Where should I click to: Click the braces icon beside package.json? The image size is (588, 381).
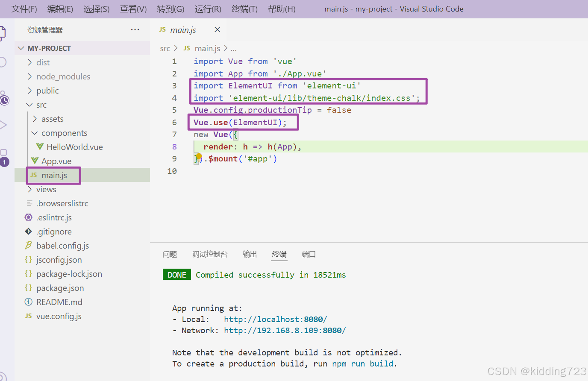[x=29, y=287]
